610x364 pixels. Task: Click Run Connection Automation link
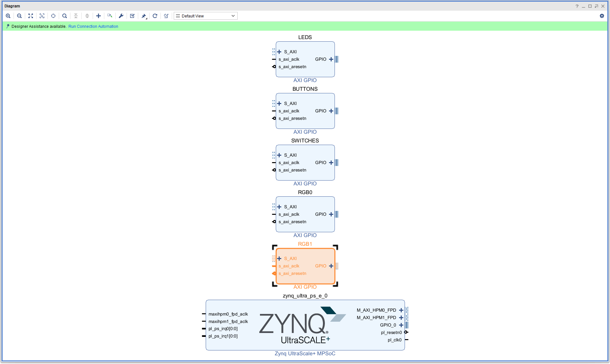93,26
